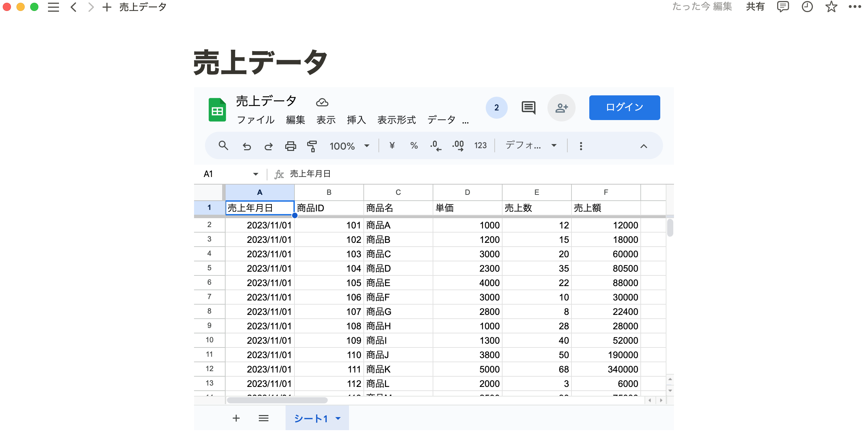
Task: Favorite this page with the star
Action: [831, 7]
